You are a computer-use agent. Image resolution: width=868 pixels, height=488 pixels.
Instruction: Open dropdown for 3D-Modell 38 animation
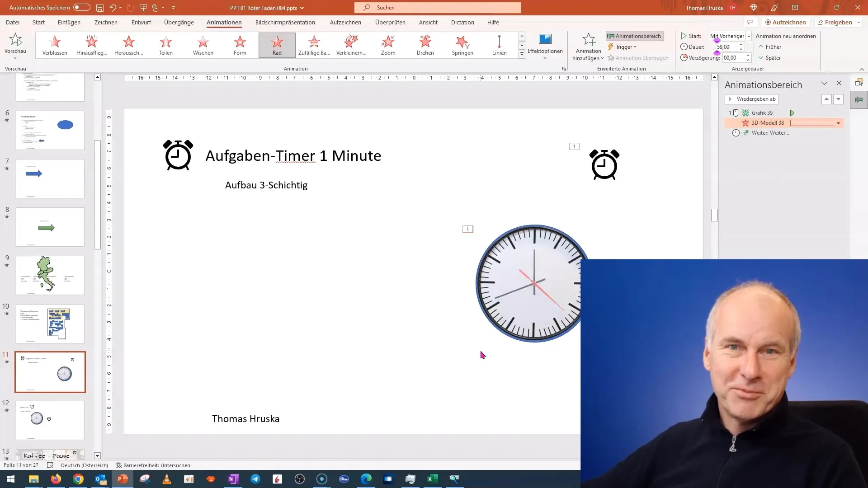click(x=838, y=123)
